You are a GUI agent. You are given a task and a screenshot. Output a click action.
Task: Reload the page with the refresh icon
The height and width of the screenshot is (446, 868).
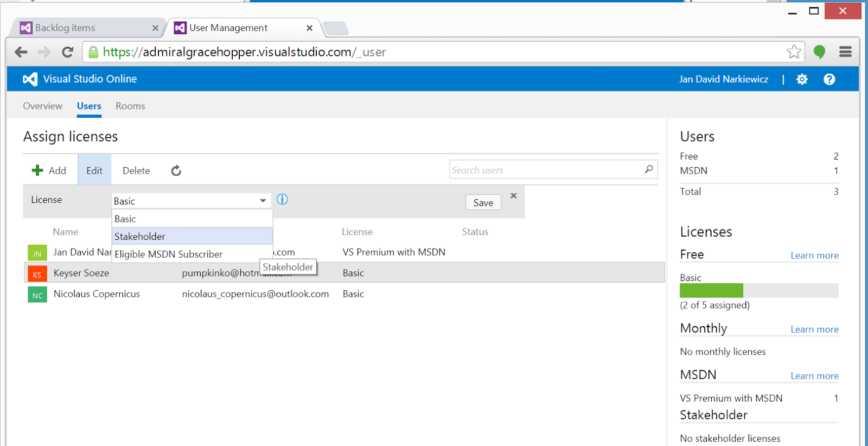click(x=67, y=52)
